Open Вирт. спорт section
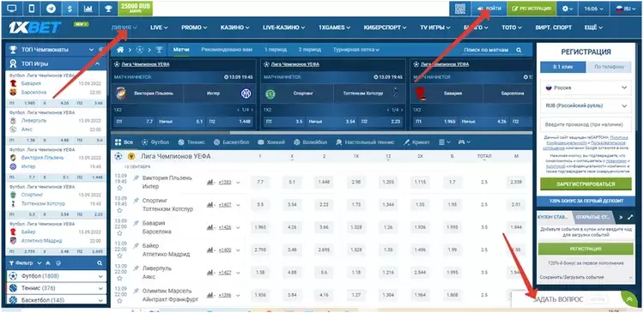The height and width of the screenshot is (313, 644). coord(553,27)
